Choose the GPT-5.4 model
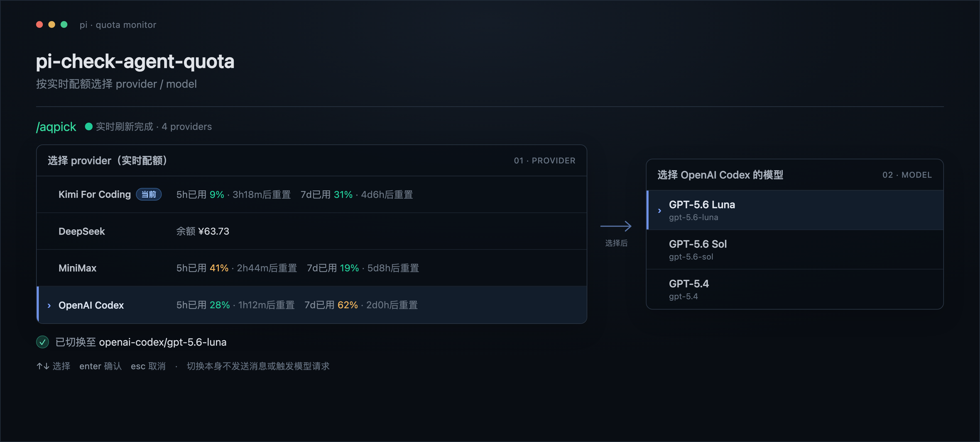This screenshot has width=980, height=442. pyautogui.click(x=795, y=289)
